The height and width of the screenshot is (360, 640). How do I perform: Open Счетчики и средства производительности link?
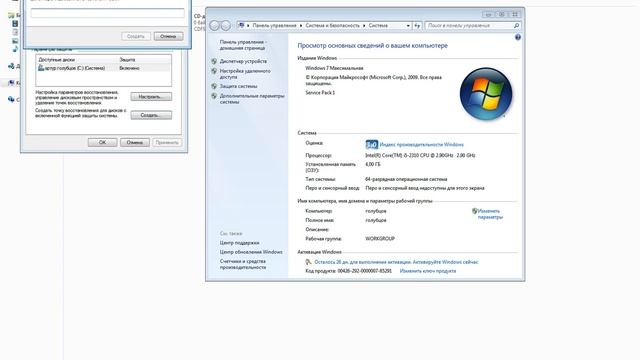243,264
